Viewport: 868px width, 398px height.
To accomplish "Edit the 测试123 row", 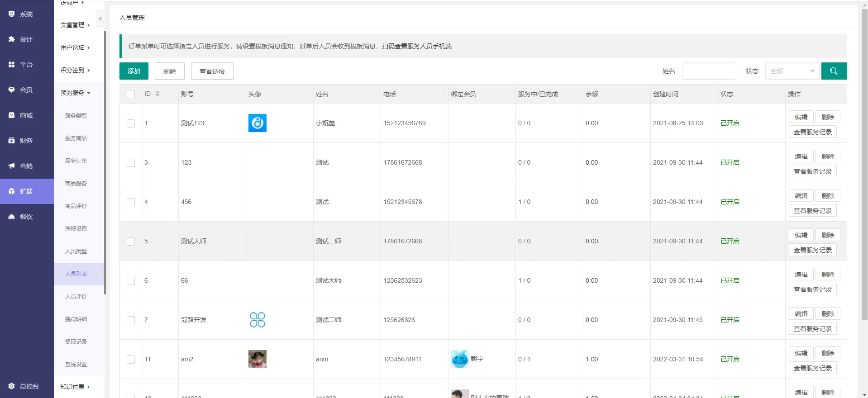I will [x=801, y=117].
